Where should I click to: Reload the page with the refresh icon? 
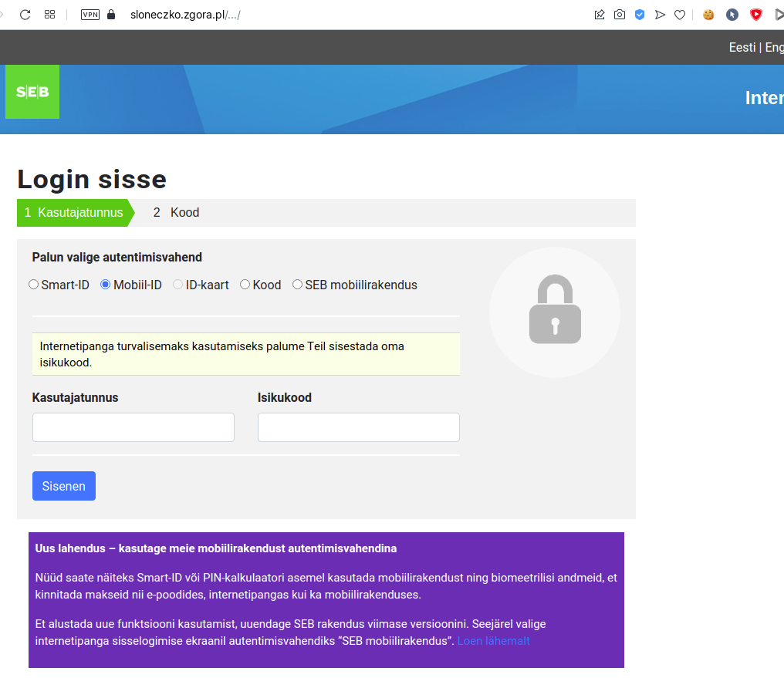tap(25, 15)
